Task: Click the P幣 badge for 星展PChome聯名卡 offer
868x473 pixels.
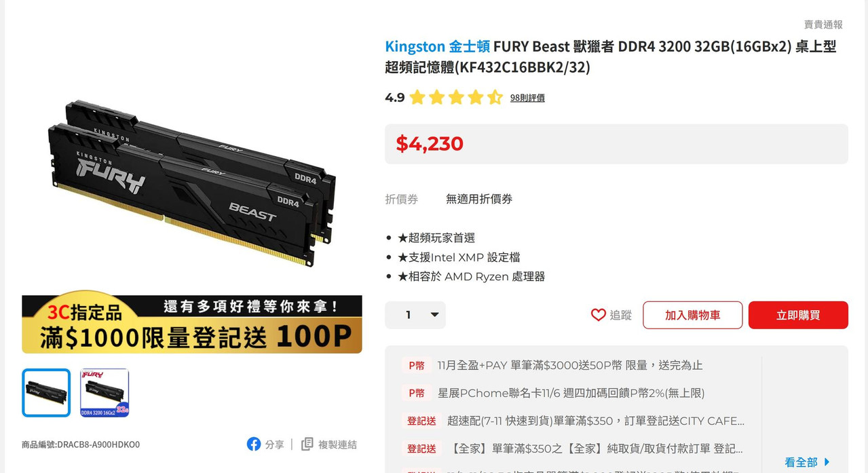Action: (416, 393)
